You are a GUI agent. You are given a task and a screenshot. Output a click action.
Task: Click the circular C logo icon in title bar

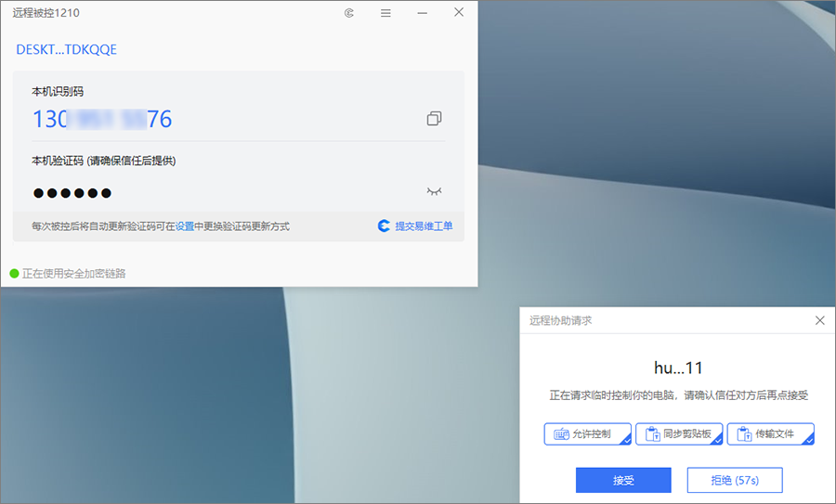click(349, 13)
